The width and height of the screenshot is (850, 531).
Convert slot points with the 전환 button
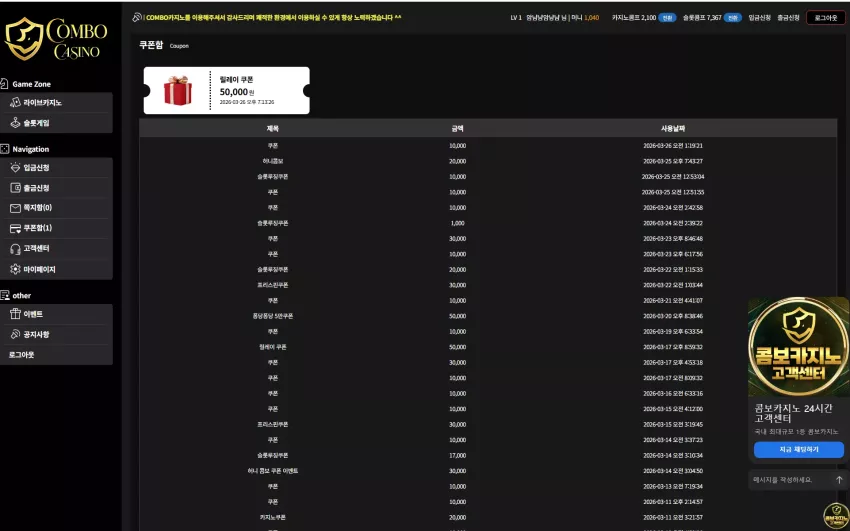732,18
